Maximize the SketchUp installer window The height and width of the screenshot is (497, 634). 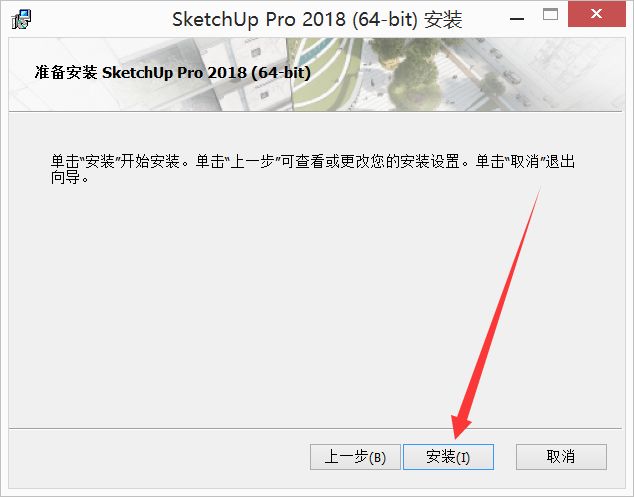coord(550,15)
